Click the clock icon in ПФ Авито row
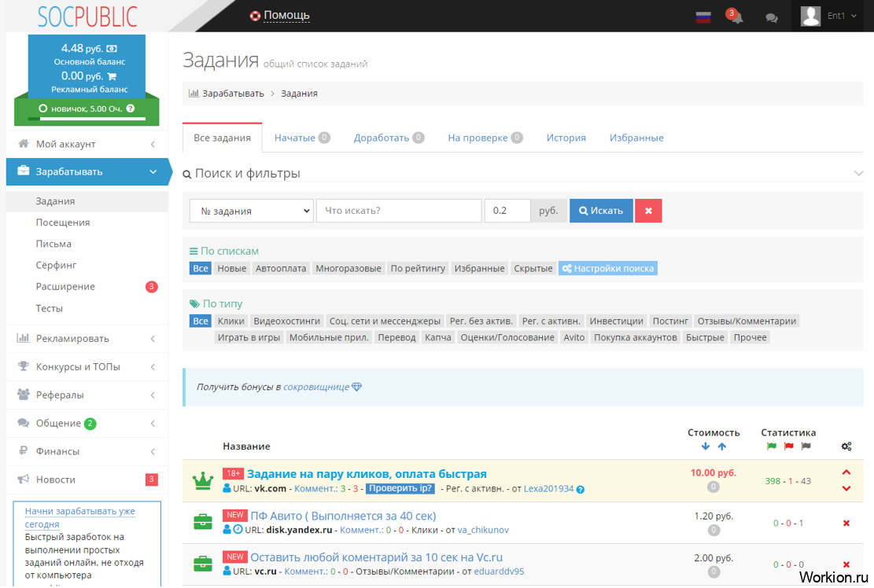The image size is (874, 588). click(x=238, y=530)
